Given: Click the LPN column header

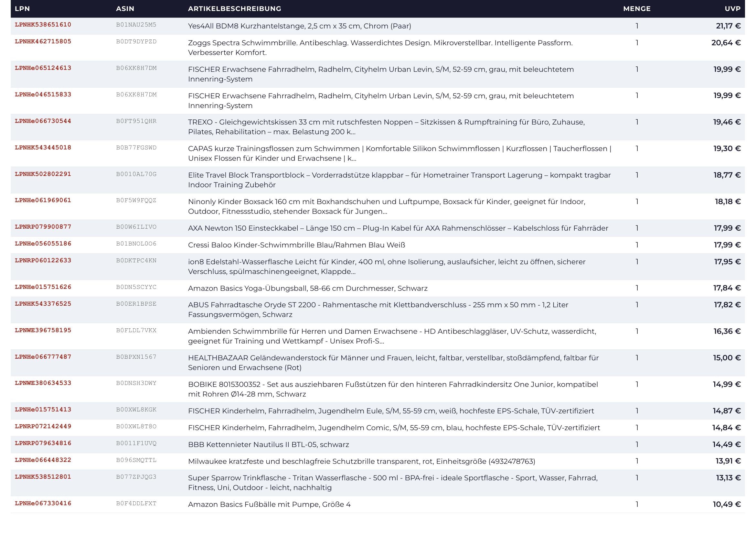Looking at the screenshot, I should pyautogui.click(x=22, y=9).
